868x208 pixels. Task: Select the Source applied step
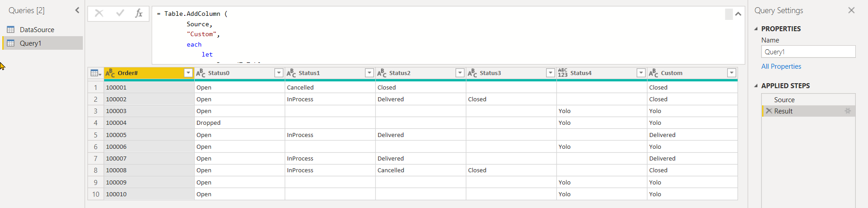pos(808,100)
